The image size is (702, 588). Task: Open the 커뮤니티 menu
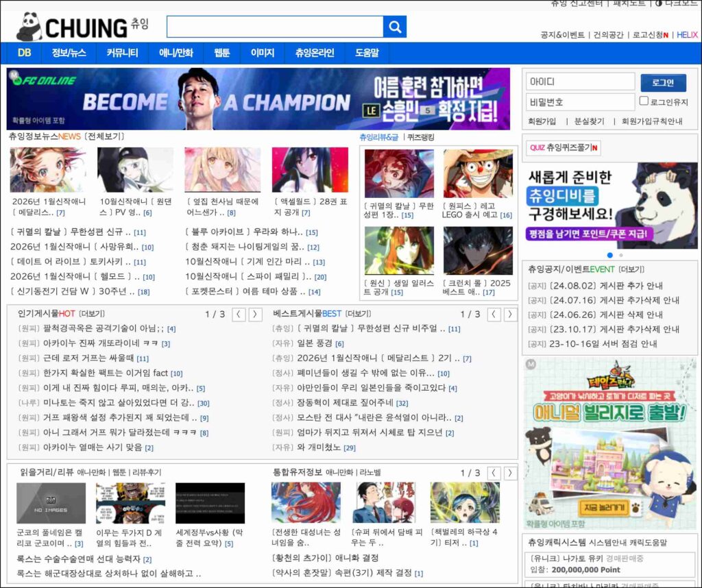click(122, 53)
